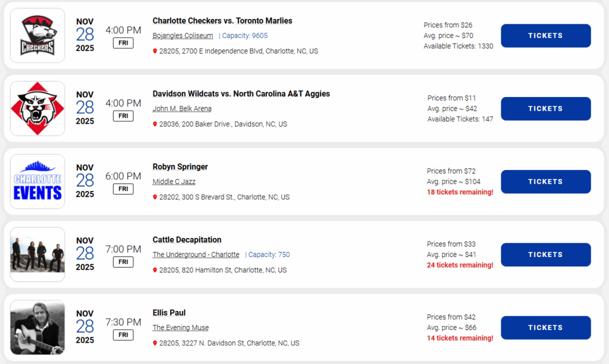Viewport: 609px width, 364px height.
Task: Get tickets for Charlotte Checkers vs. Toronto Marlies
Action: tap(545, 36)
